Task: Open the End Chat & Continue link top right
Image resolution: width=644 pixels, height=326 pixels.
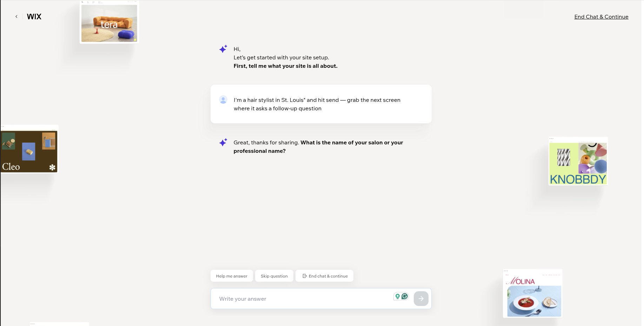Action: tap(601, 17)
